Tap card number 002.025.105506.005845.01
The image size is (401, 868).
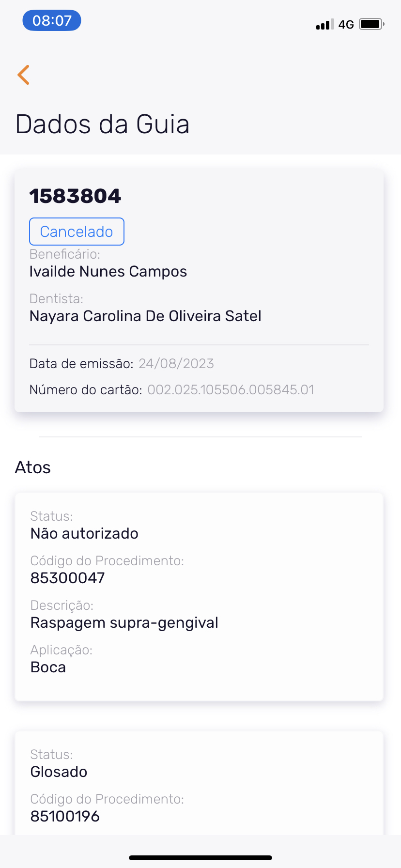[231, 390]
